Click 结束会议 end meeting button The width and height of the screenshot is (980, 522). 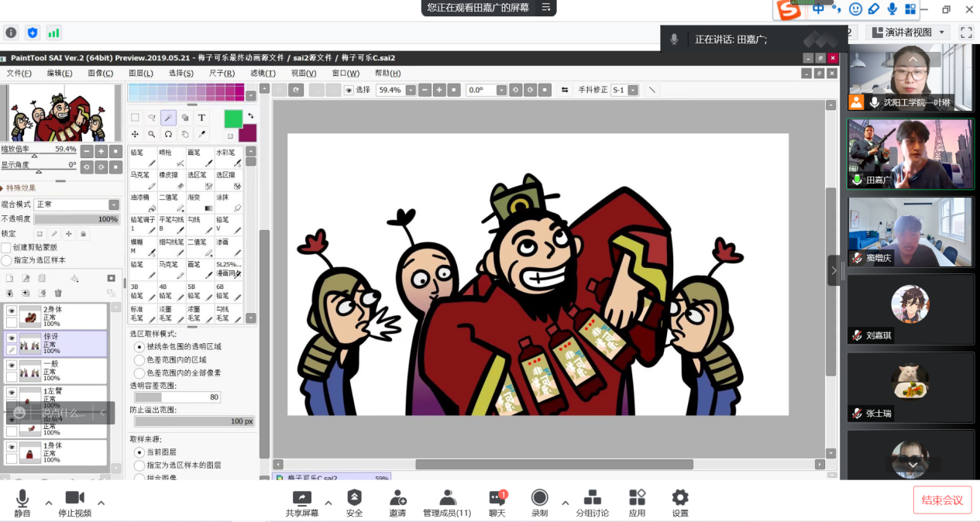pos(942,500)
